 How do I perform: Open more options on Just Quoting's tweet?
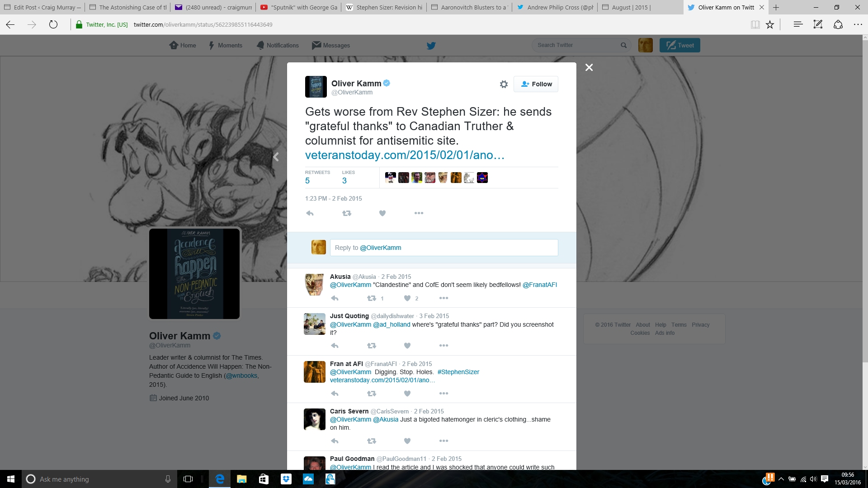pyautogui.click(x=444, y=346)
